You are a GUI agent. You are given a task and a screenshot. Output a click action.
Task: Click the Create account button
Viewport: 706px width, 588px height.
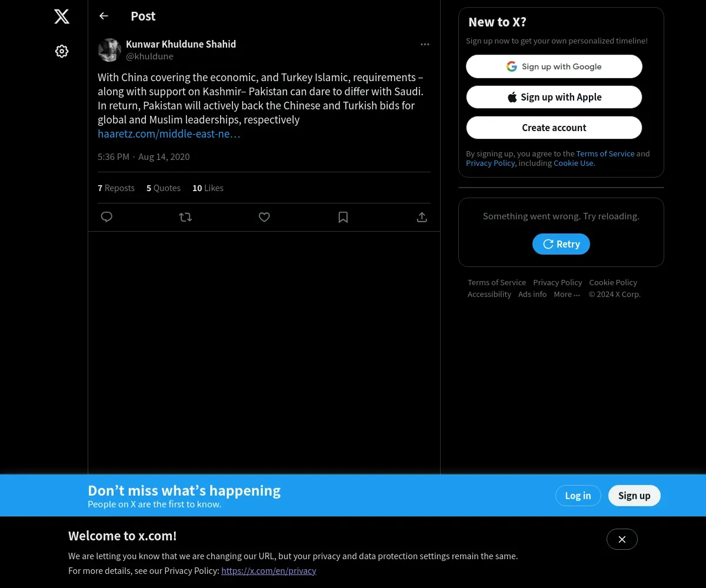click(x=554, y=128)
